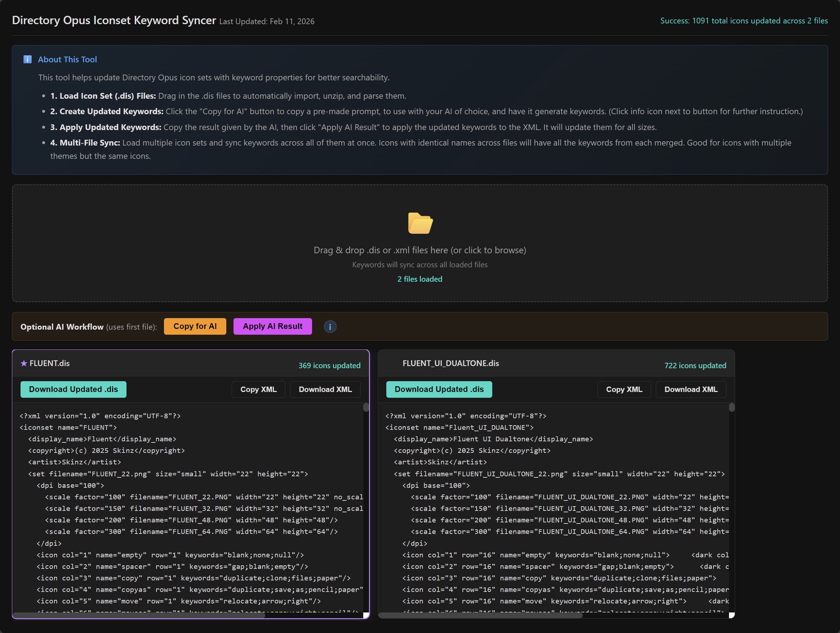
Task: Download XML for the FLUENT.dis file
Action: pyautogui.click(x=325, y=389)
